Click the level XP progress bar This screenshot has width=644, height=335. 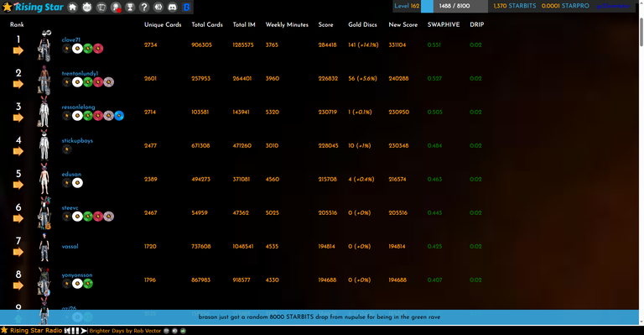pos(454,6)
